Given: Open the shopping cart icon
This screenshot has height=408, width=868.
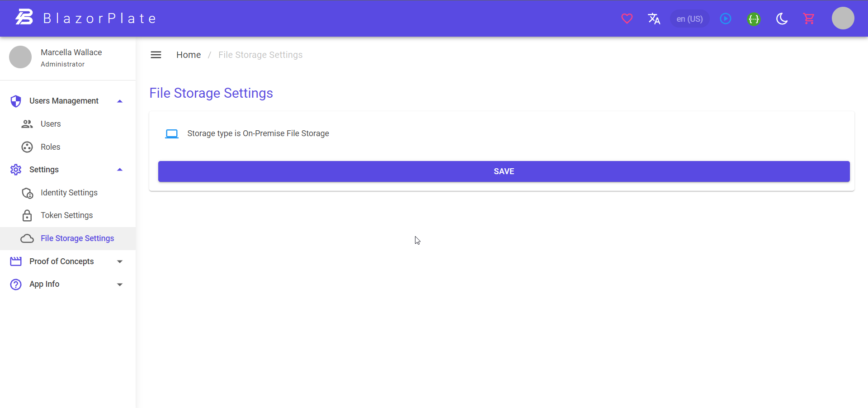Looking at the screenshot, I should (x=809, y=19).
